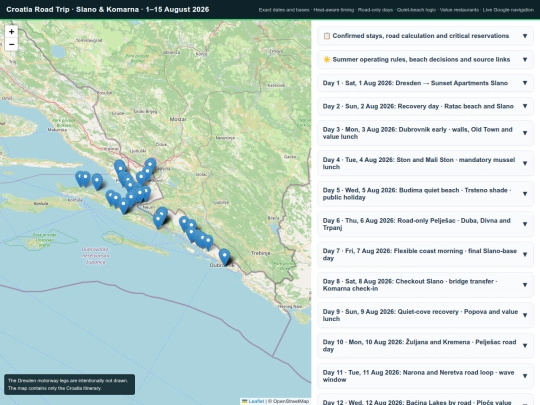This screenshot has width=540, height=405.
Task: Click the Dresden motorway legs note
Action: pyautogui.click(x=69, y=384)
